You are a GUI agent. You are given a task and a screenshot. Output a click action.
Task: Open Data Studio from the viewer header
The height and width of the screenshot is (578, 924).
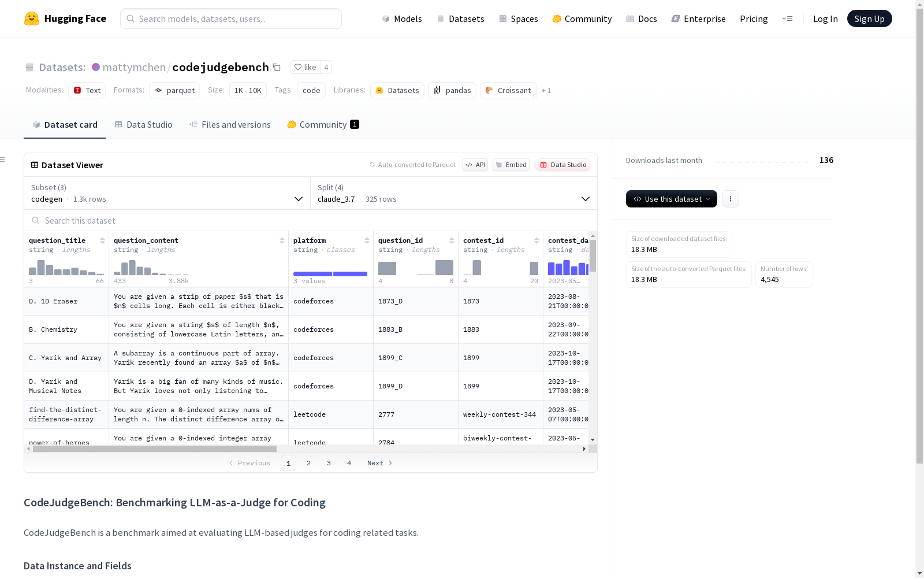563,165
